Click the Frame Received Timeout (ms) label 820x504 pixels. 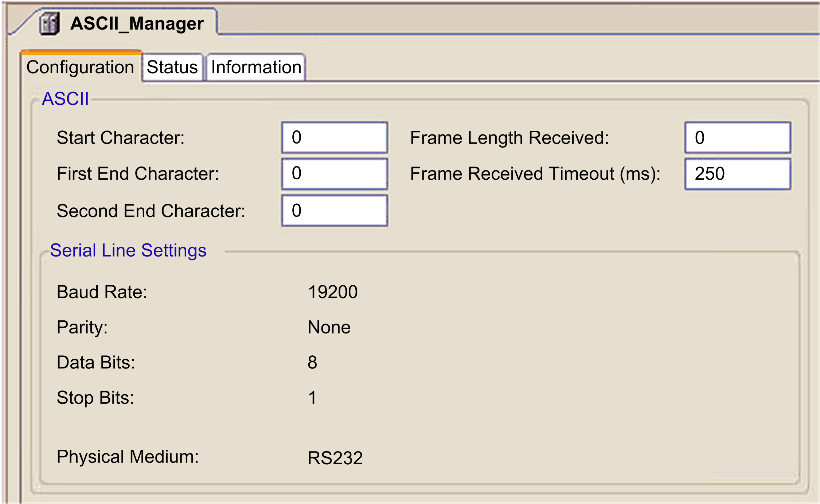coord(535,173)
